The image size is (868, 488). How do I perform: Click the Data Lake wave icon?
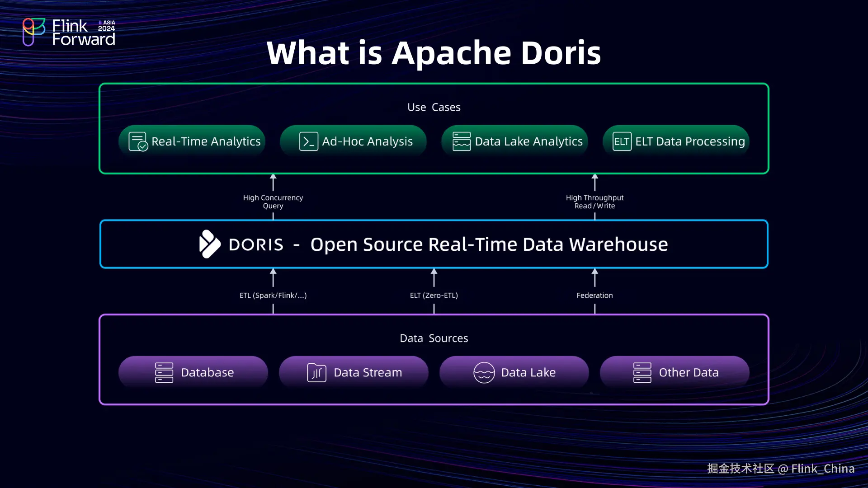coord(484,373)
